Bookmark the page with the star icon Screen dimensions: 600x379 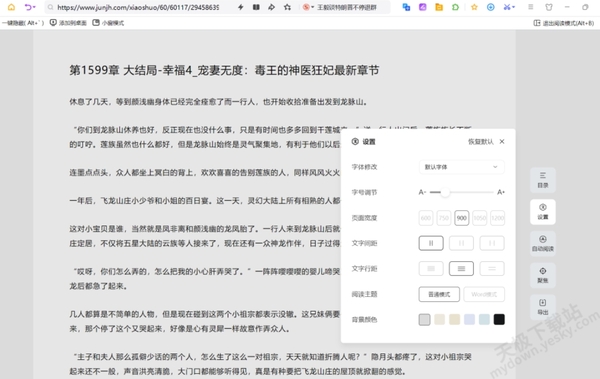pos(287,7)
